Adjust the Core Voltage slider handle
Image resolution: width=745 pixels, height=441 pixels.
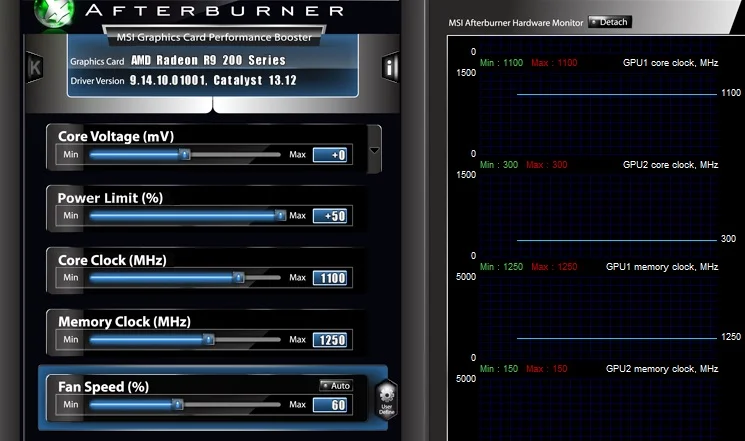[185, 154]
